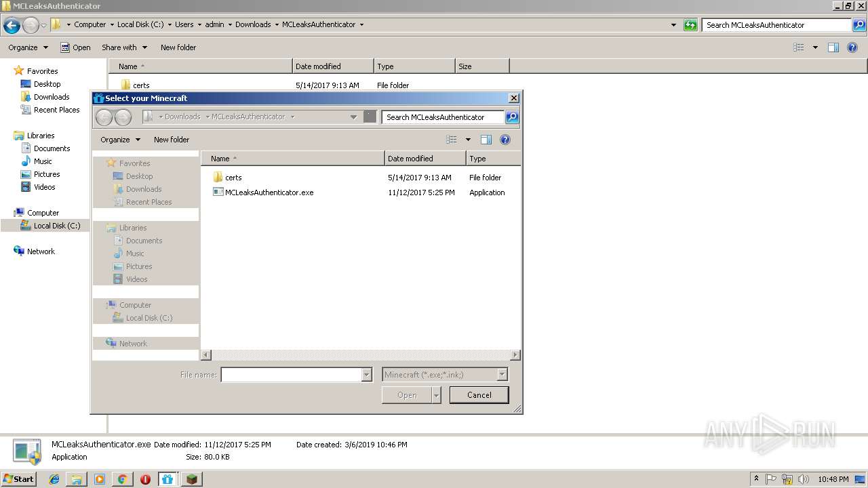Click the Start button on taskbar

pos(19,479)
